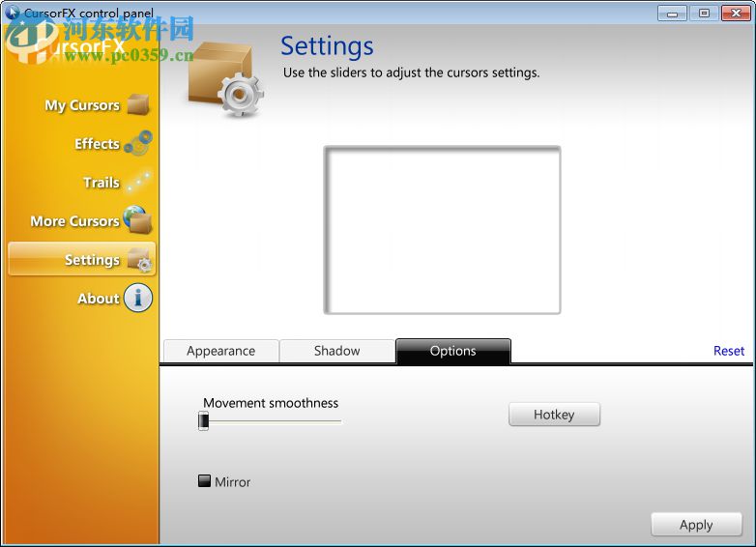The image size is (756, 547).
Task: Select Settings label in sidebar
Action: 92,260
